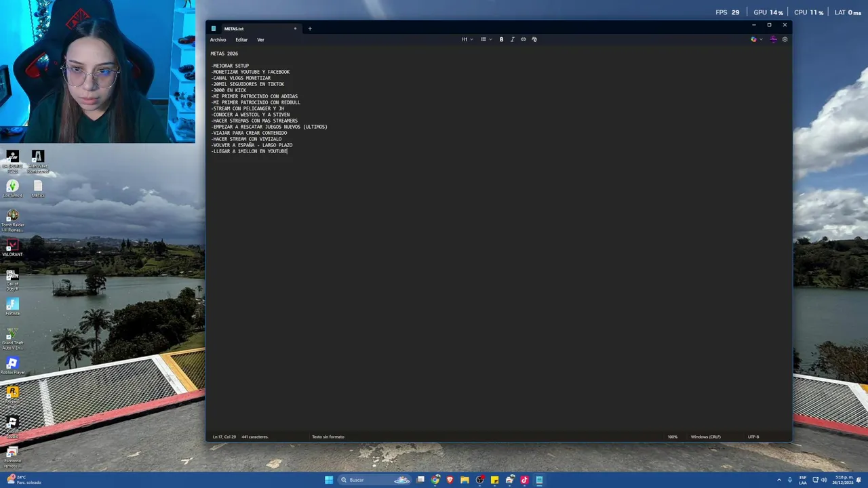Viewport: 868px width, 488px height.
Task: Click the 'Ln 17, Col 29' position indicator
Action: coord(224,436)
